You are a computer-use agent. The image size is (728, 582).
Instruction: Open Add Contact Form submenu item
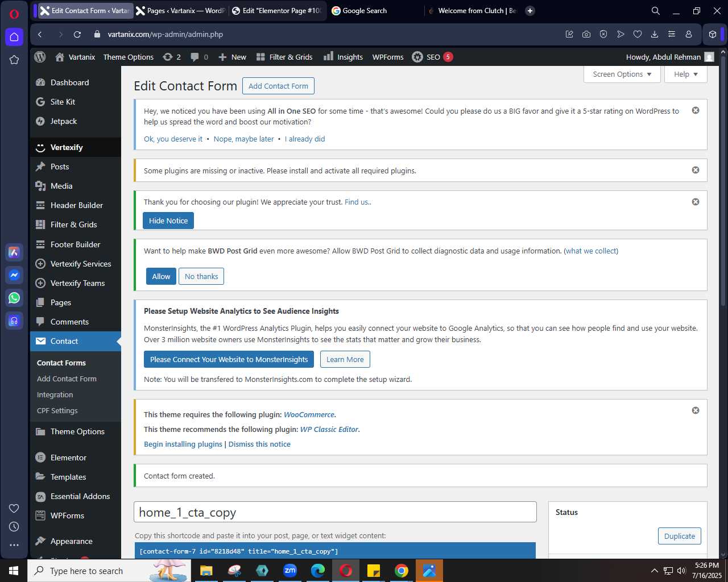[x=67, y=379]
